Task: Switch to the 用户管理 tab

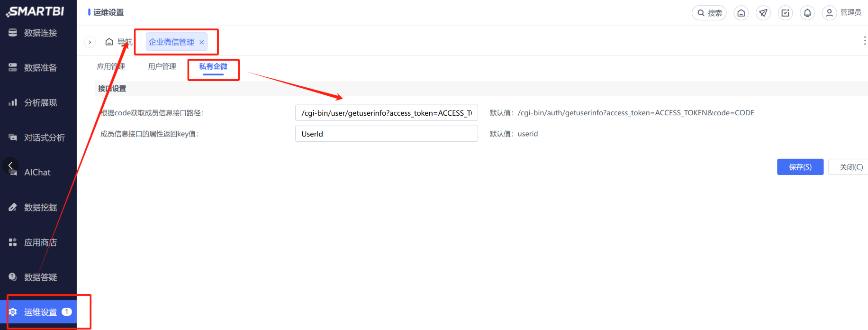Action: tap(162, 66)
